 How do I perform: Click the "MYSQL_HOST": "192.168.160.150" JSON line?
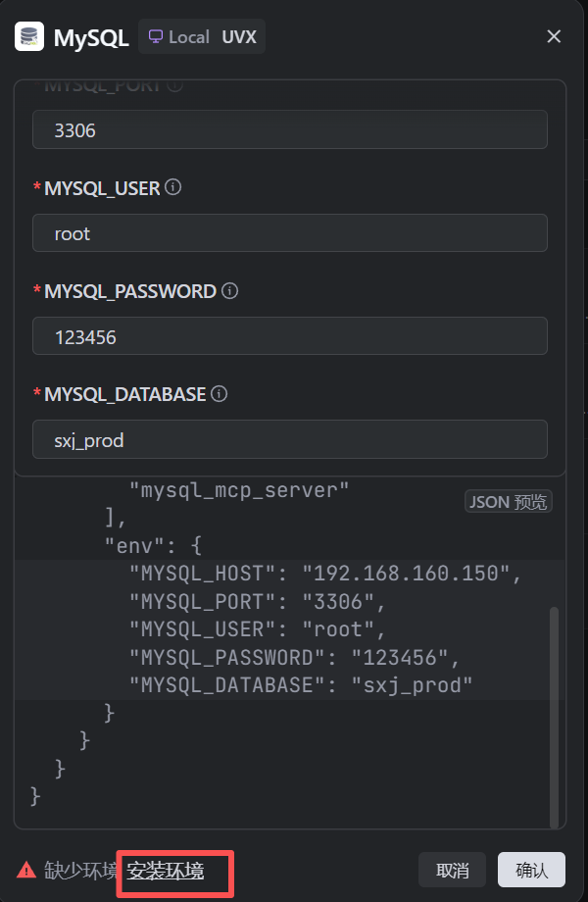(x=325, y=573)
